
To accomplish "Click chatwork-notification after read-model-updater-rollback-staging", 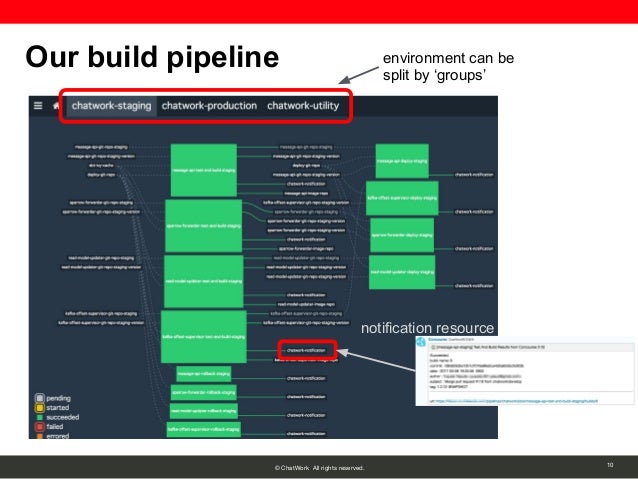I will [x=306, y=415].
